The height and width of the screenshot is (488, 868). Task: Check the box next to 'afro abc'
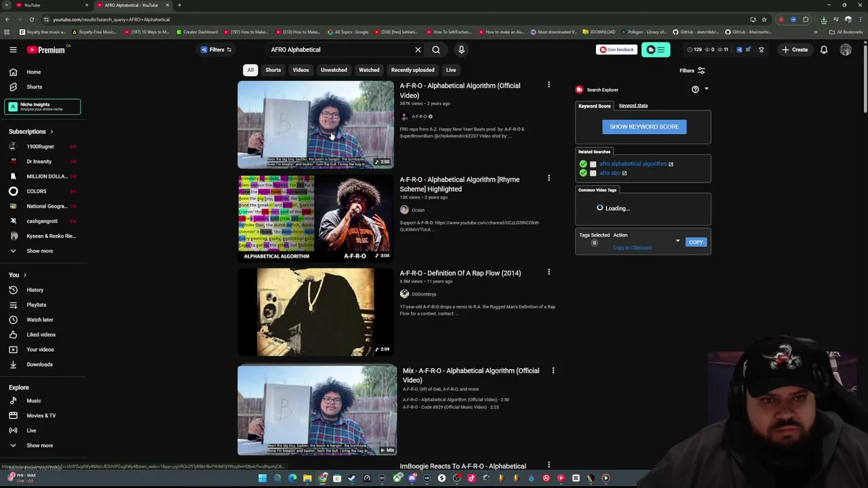[x=593, y=174]
